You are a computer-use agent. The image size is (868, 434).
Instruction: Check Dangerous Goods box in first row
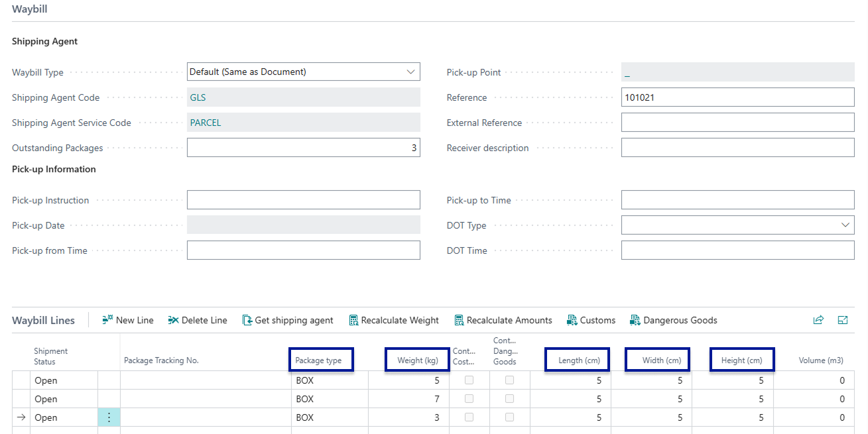click(x=509, y=380)
